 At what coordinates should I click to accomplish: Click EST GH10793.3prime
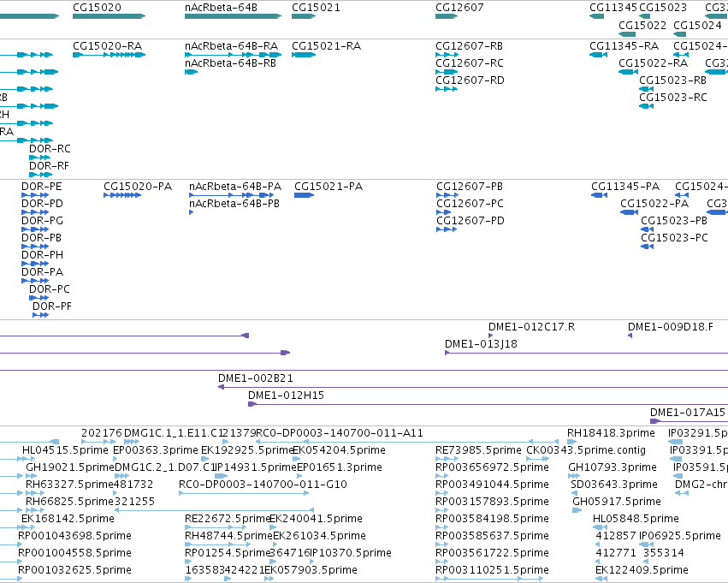(613, 467)
